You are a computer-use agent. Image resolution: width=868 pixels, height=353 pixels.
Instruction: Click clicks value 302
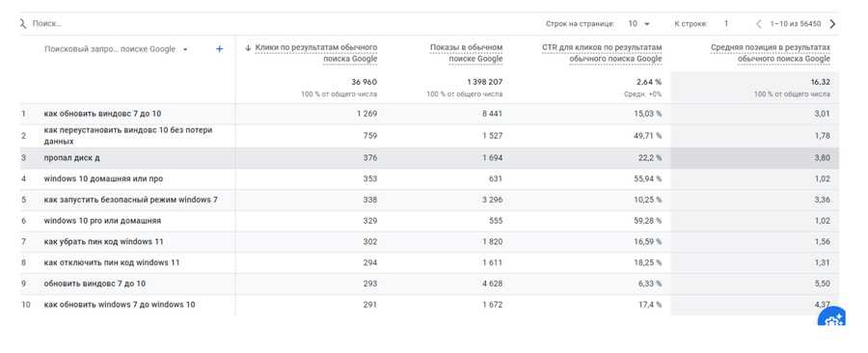click(x=370, y=242)
